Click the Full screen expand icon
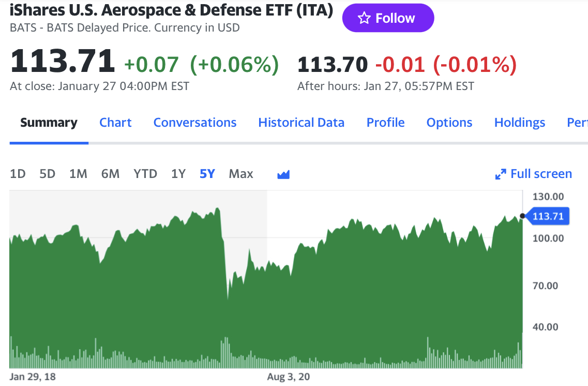Image resolution: width=588 pixels, height=386 pixels. [500, 174]
